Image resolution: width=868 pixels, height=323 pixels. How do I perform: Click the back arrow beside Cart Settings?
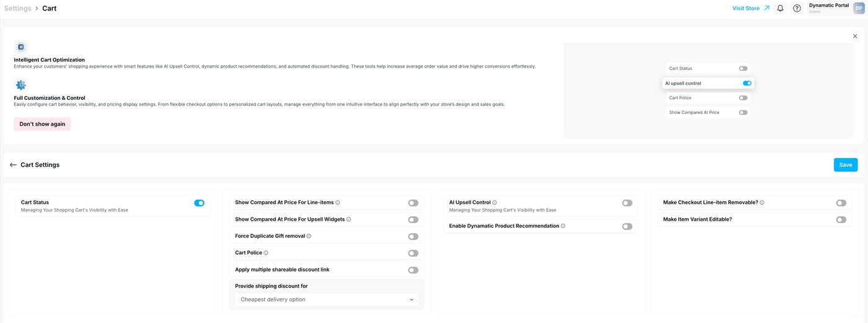point(13,165)
